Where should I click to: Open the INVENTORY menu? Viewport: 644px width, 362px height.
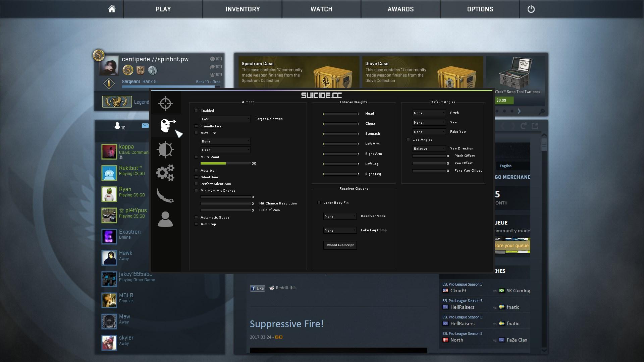point(243,9)
